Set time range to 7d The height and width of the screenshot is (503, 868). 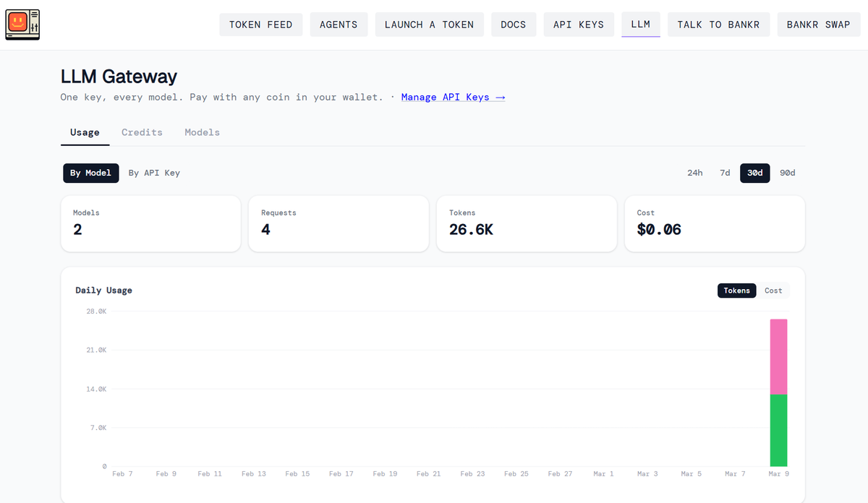pyautogui.click(x=725, y=173)
